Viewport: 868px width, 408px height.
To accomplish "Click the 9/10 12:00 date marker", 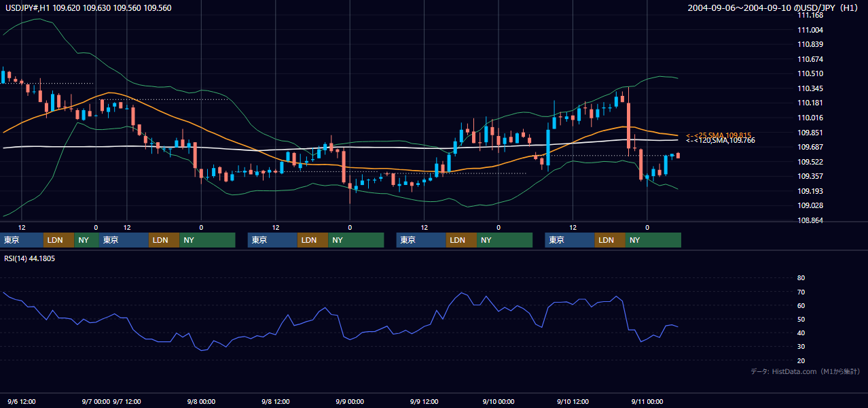I will point(573,402).
